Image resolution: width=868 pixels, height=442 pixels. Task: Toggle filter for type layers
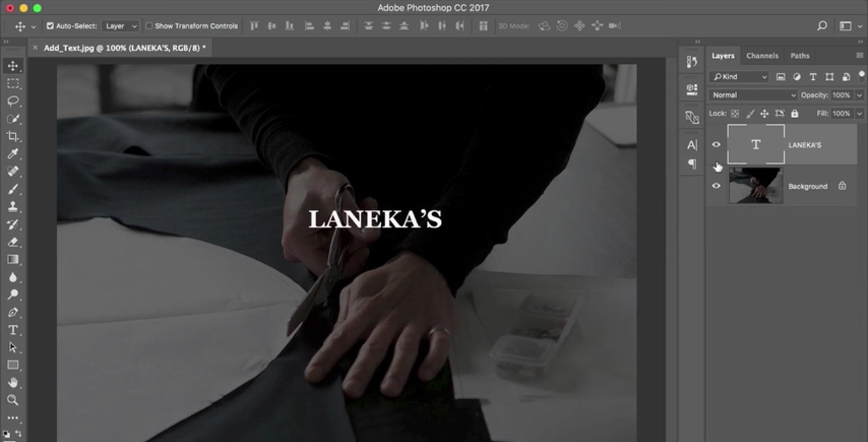(813, 77)
